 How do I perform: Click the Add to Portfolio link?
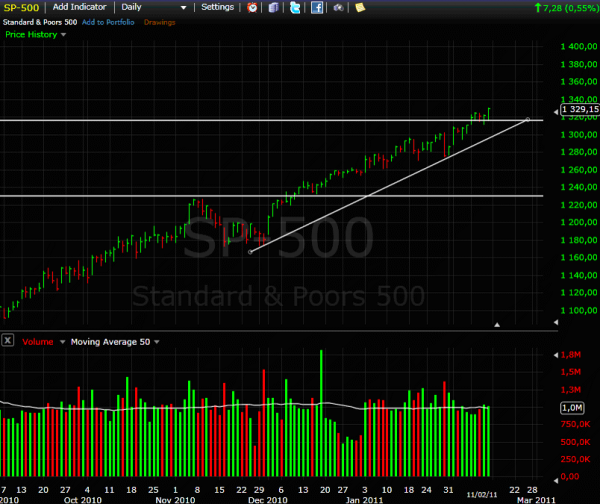105,21
